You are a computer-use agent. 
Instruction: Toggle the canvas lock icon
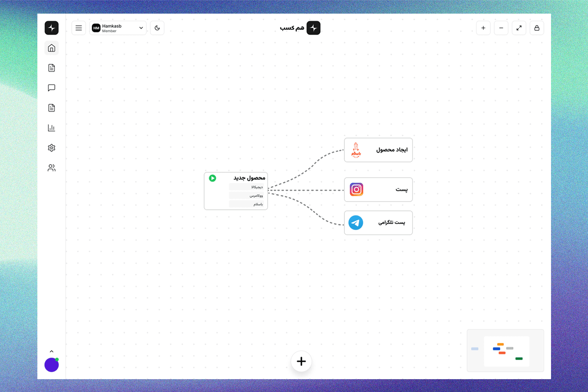[x=537, y=28]
